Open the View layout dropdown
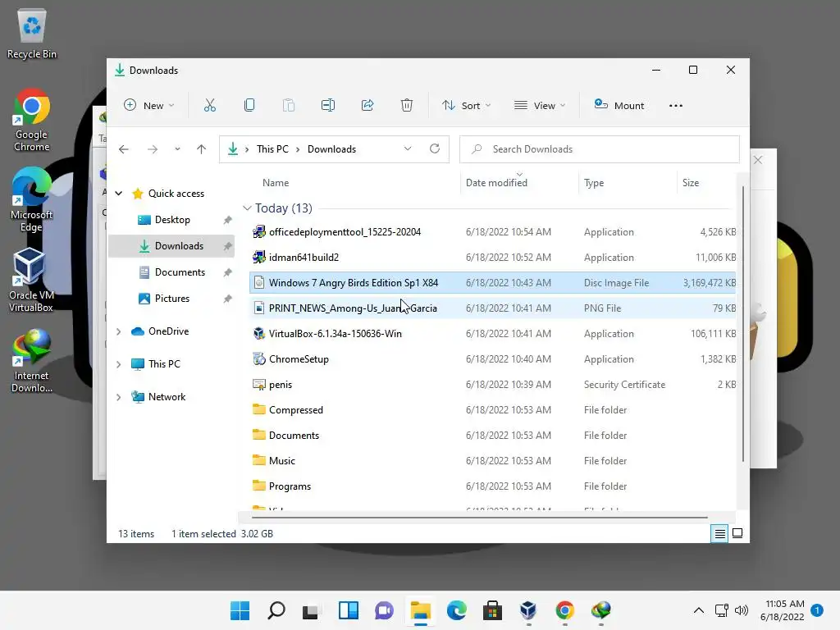The width and height of the screenshot is (840, 630). click(540, 106)
